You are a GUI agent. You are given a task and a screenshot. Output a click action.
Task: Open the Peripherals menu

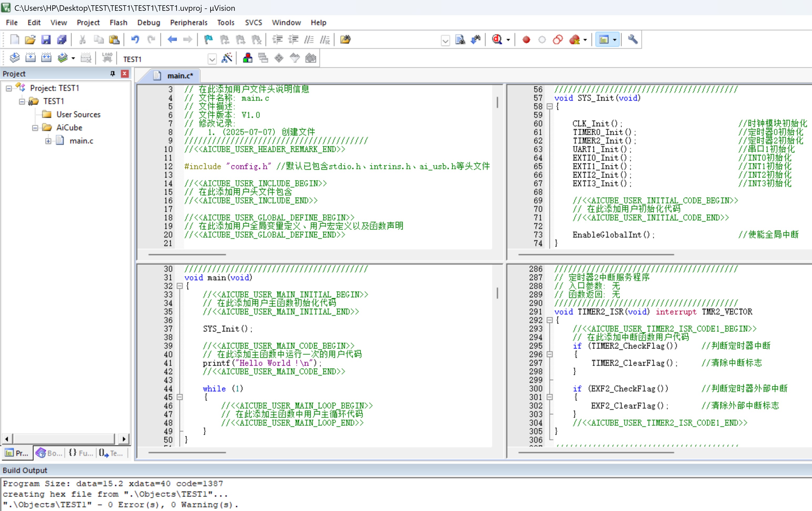[x=188, y=23]
